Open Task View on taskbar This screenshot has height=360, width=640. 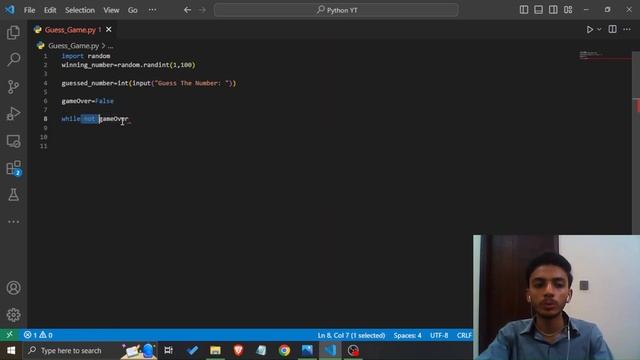168,350
